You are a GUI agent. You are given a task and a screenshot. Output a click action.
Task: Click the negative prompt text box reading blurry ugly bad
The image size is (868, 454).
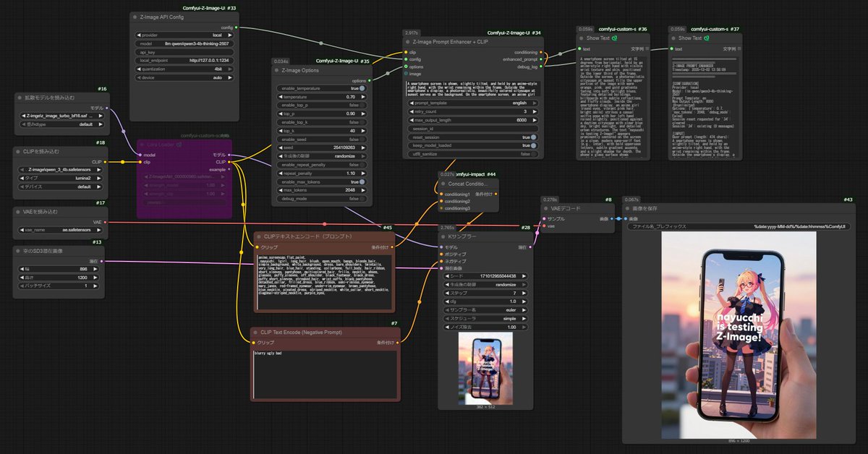click(324, 374)
